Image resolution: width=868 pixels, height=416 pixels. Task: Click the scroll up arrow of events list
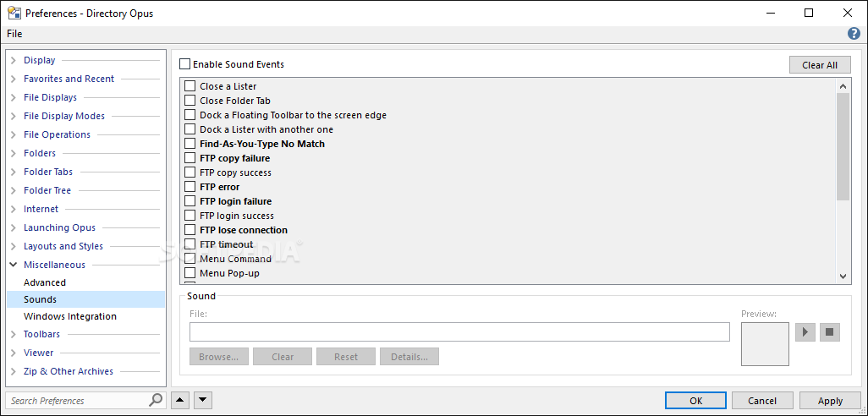click(x=843, y=85)
